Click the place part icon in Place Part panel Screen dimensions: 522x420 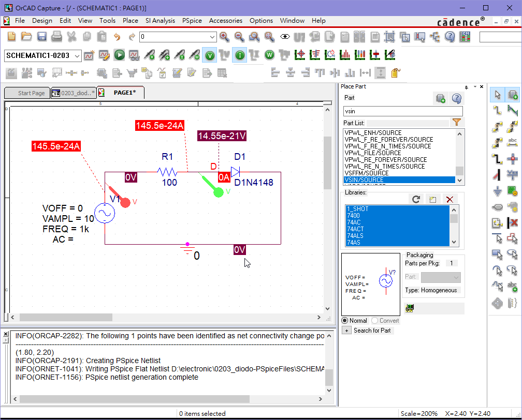[440, 98]
